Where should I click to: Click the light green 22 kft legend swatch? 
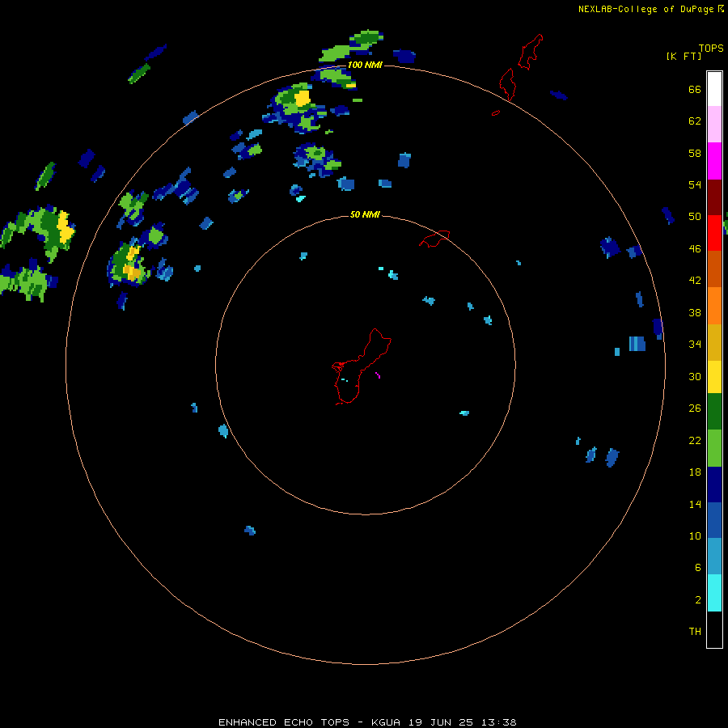[714, 448]
